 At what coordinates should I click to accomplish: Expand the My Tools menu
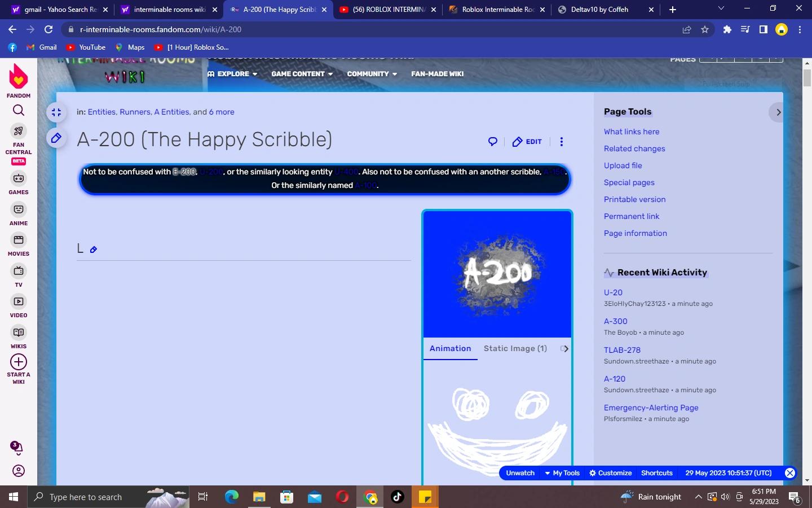click(563, 473)
